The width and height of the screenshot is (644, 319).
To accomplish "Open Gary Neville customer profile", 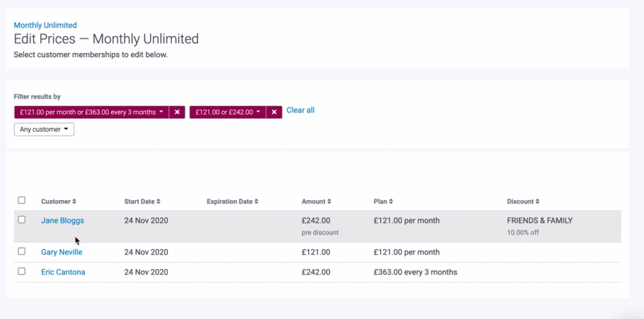I will pyautogui.click(x=62, y=252).
